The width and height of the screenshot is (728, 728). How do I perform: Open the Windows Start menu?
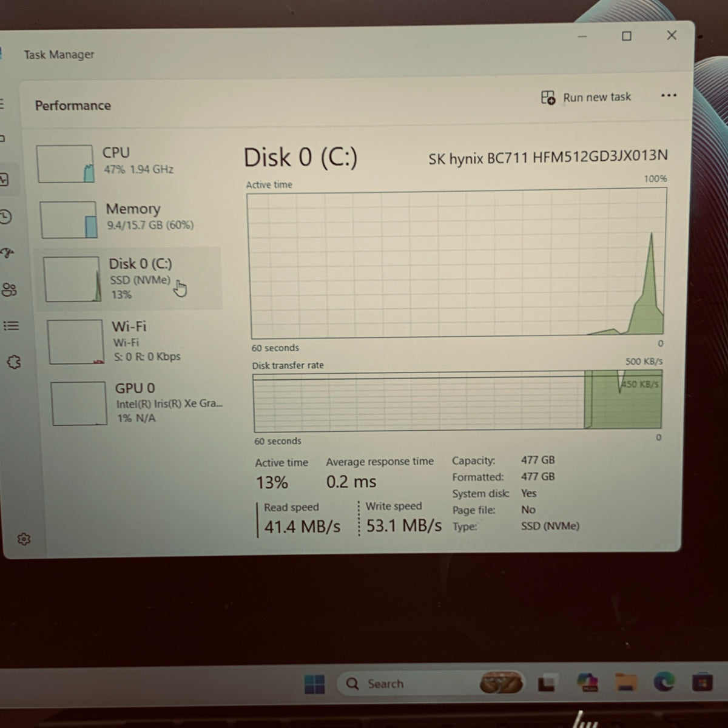point(314,684)
